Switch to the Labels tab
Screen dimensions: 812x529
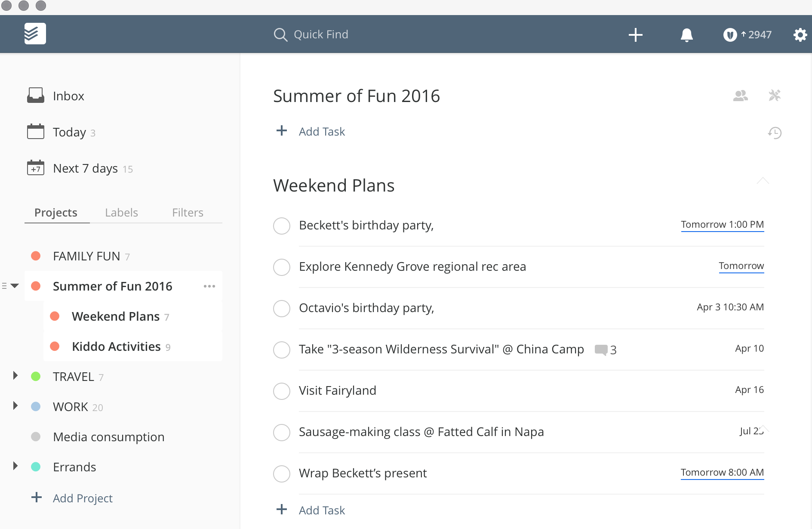(x=121, y=212)
